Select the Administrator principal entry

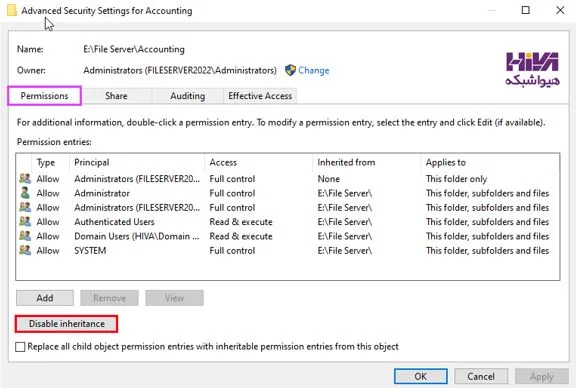(288, 193)
